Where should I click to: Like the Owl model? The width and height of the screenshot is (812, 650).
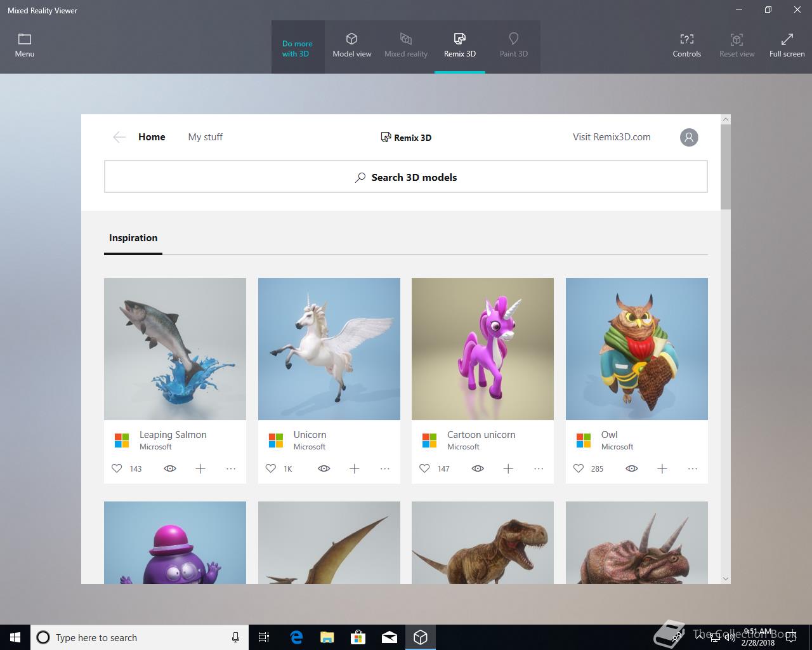coord(579,468)
